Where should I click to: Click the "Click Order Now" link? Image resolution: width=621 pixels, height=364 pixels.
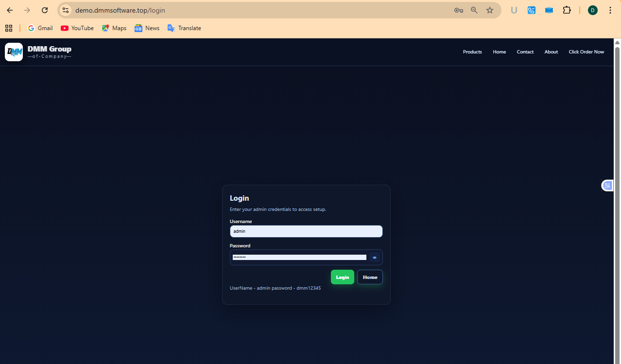586,52
